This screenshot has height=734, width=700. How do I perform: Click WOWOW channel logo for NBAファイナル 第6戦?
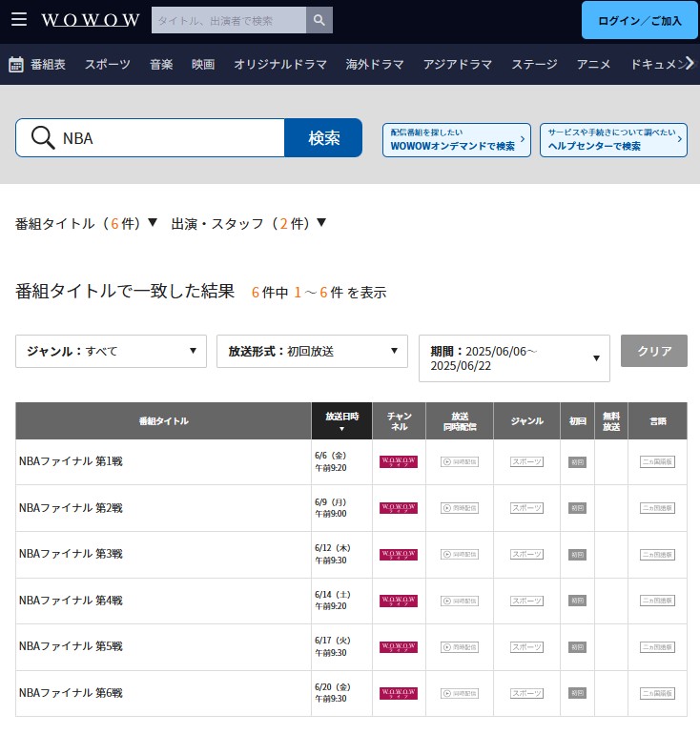pyautogui.click(x=399, y=693)
